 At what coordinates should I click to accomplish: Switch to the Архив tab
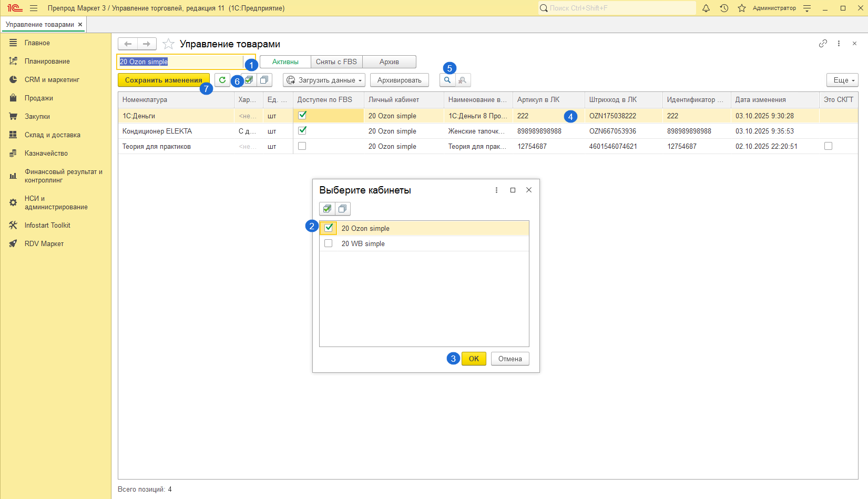[x=389, y=62]
